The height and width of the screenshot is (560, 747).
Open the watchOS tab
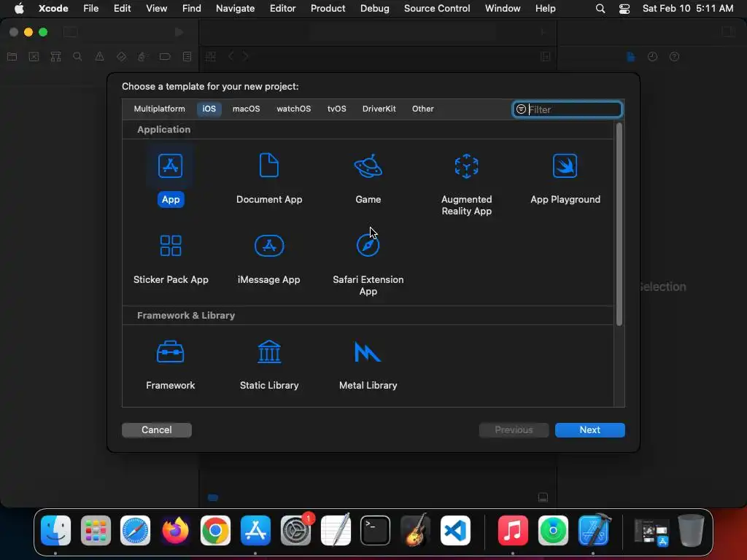(293, 109)
